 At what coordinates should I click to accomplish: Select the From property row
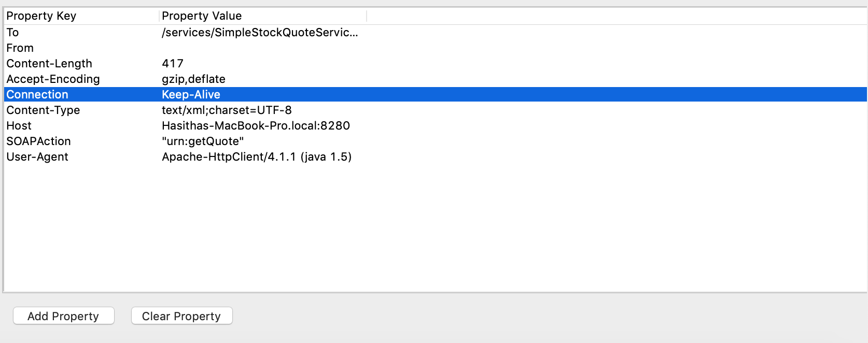(x=436, y=48)
